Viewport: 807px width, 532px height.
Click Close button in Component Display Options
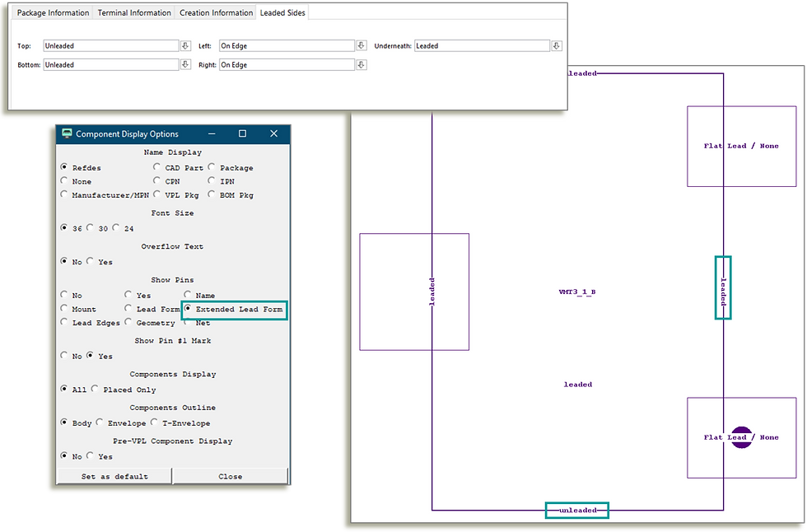[230, 477]
